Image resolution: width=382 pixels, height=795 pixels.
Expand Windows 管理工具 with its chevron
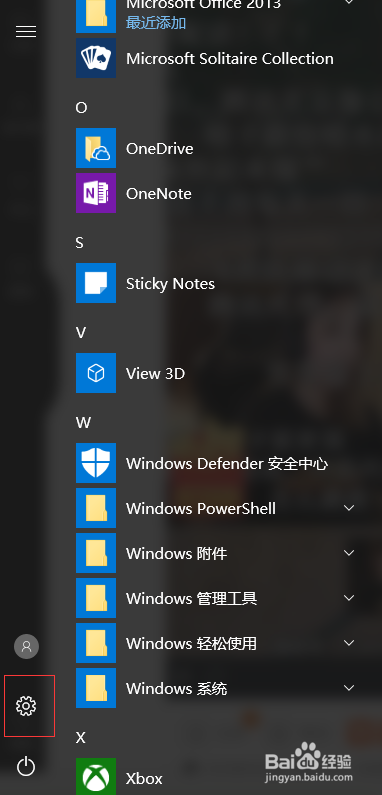point(349,598)
